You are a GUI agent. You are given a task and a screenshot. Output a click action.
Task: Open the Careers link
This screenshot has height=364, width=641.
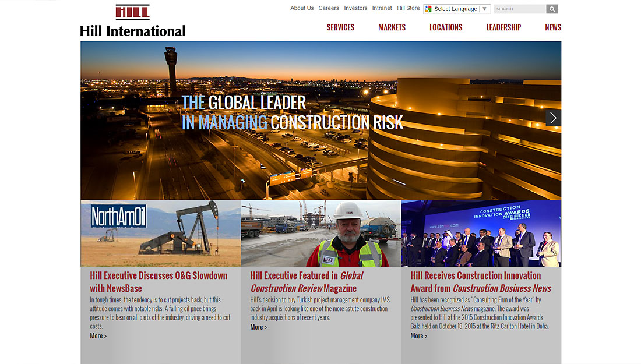pyautogui.click(x=329, y=8)
